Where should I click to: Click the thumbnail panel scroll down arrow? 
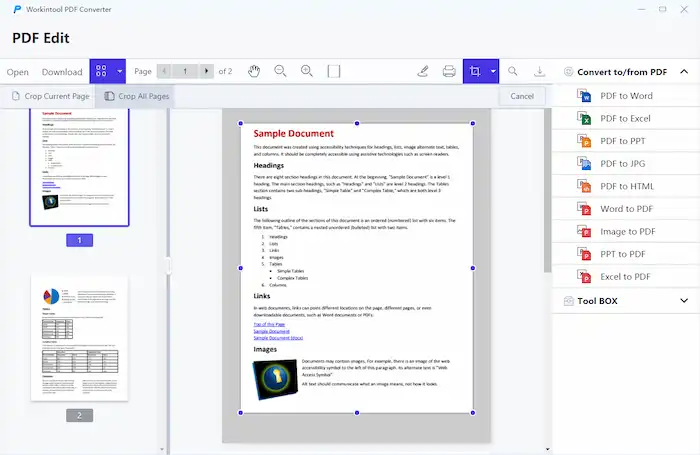tap(162, 449)
